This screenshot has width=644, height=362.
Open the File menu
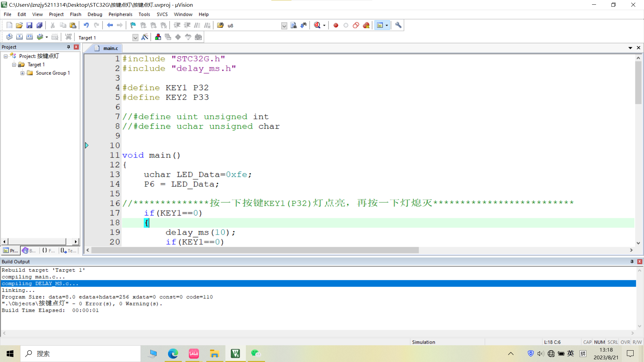(x=7, y=14)
